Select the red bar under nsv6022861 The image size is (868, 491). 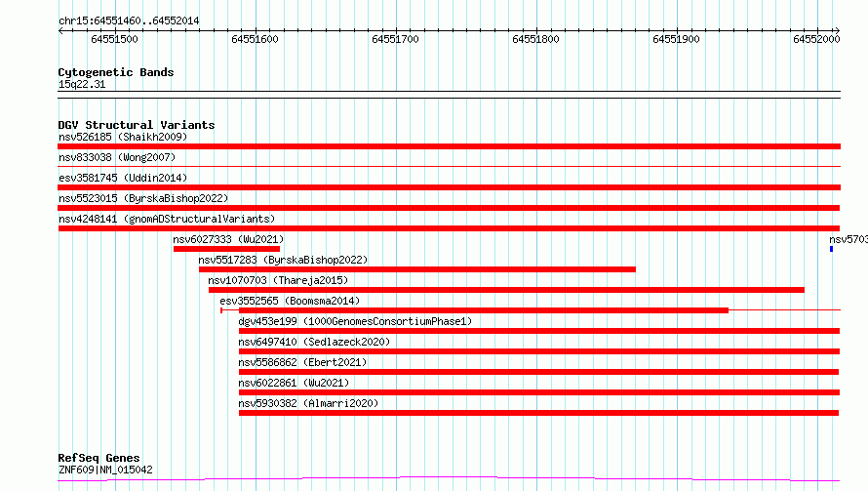[539, 392]
